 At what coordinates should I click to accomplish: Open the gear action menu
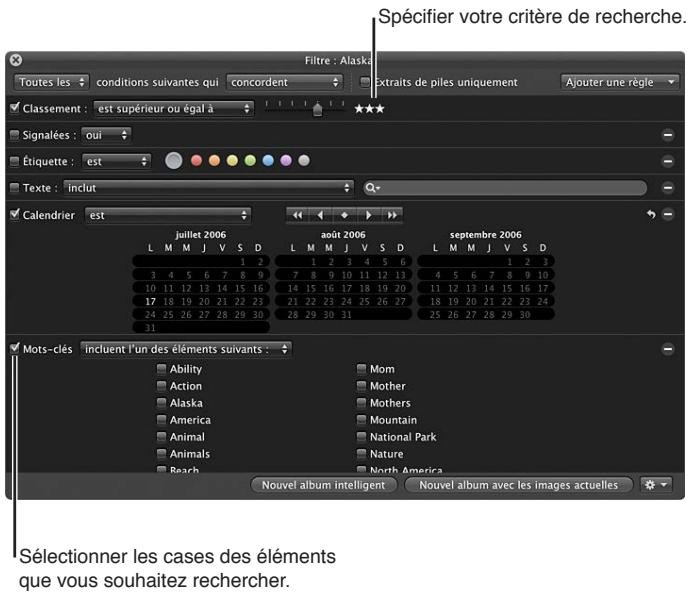pos(656,485)
